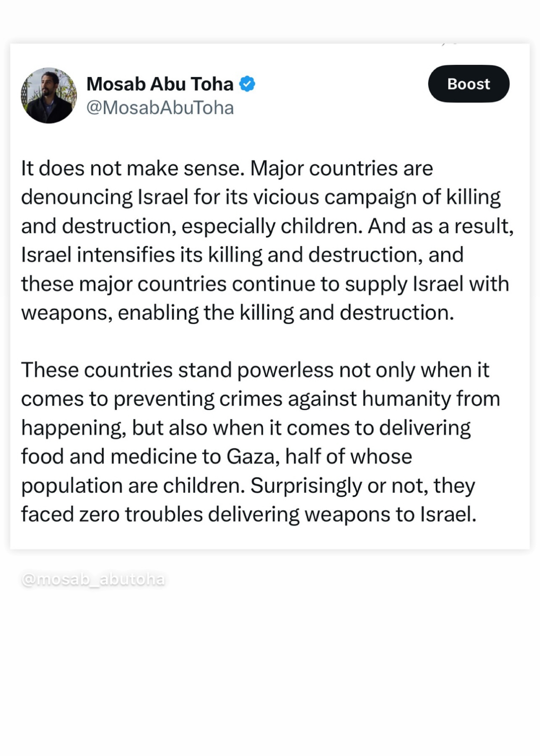Click the blue verified badge
Viewport: 540px width, 756px height.
[247, 84]
